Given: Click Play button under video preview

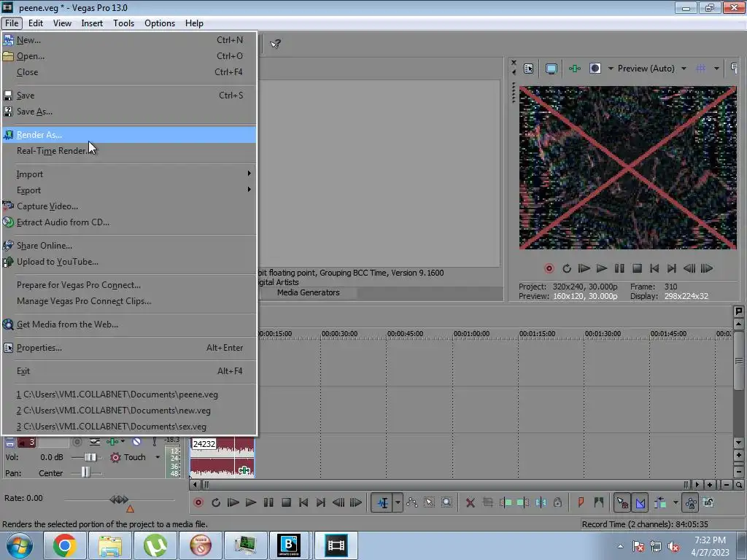Looking at the screenshot, I should tap(602, 268).
